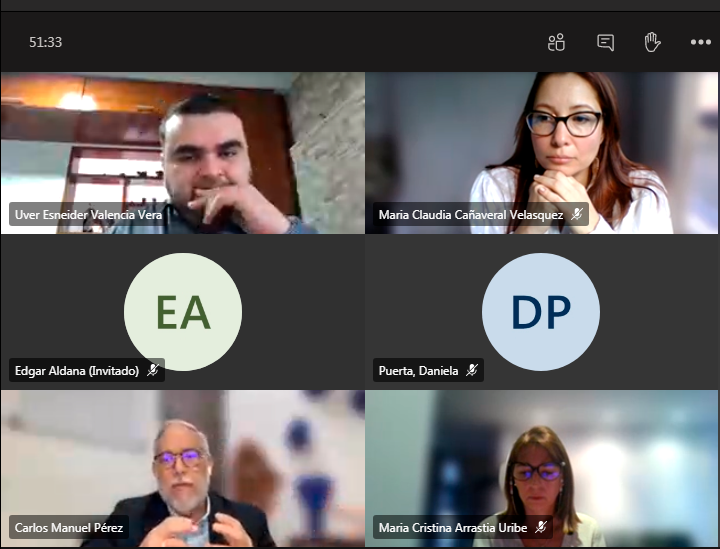Click muted mic icon beside Puerta, Daniela

coord(472,370)
